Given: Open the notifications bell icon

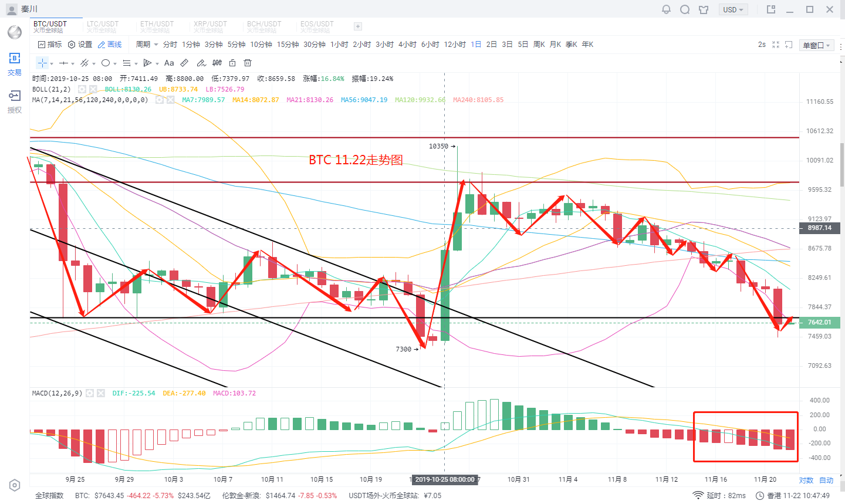Looking at the screenshot, I should 666,9.
